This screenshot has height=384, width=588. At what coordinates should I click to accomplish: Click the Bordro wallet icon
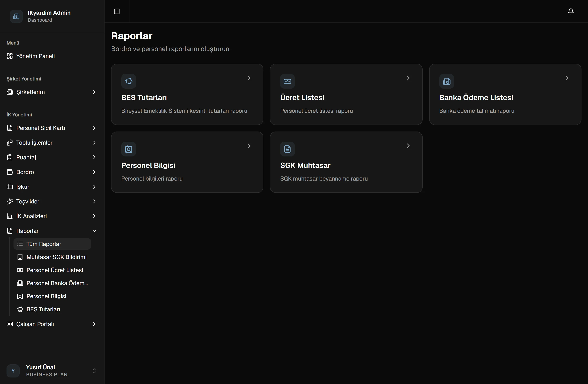pos(10,172)
